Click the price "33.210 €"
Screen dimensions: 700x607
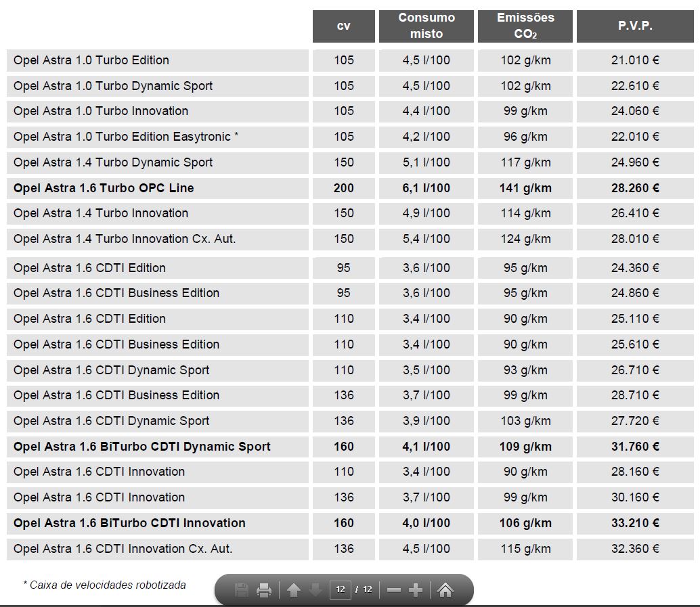coord(635,523)
